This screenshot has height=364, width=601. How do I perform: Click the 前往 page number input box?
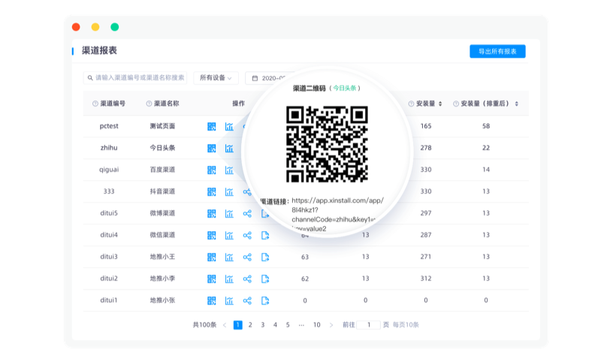(369, 325)
